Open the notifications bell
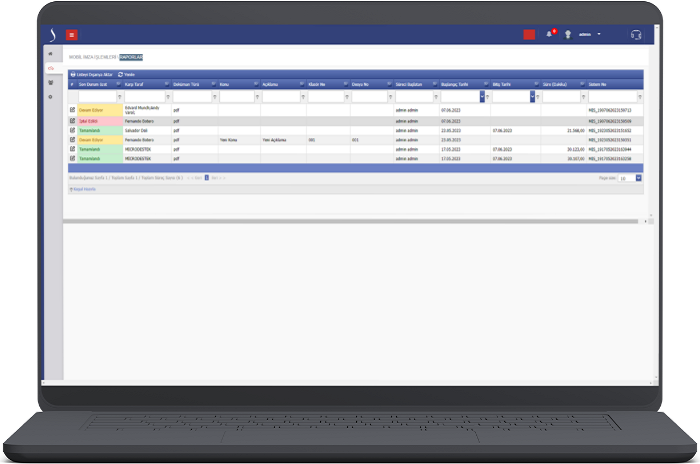Screen dimensions: 700x464 (x=549, y=35)
